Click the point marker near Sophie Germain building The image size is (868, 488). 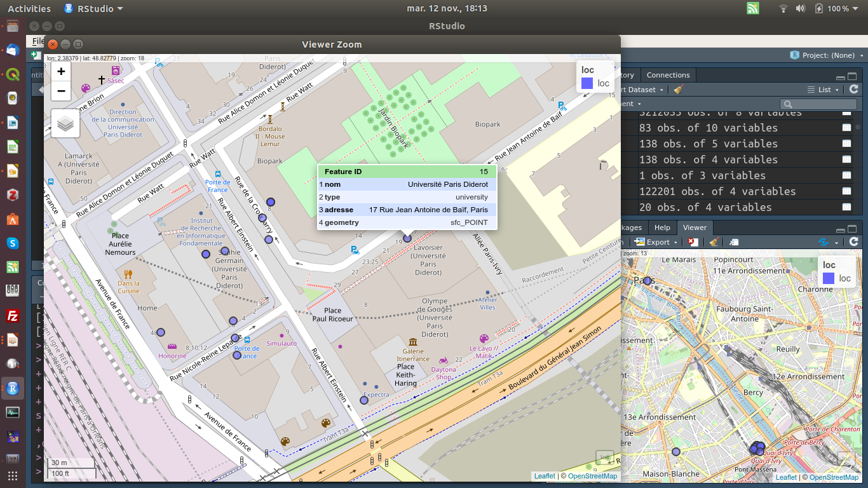click(x=224, y=251)
